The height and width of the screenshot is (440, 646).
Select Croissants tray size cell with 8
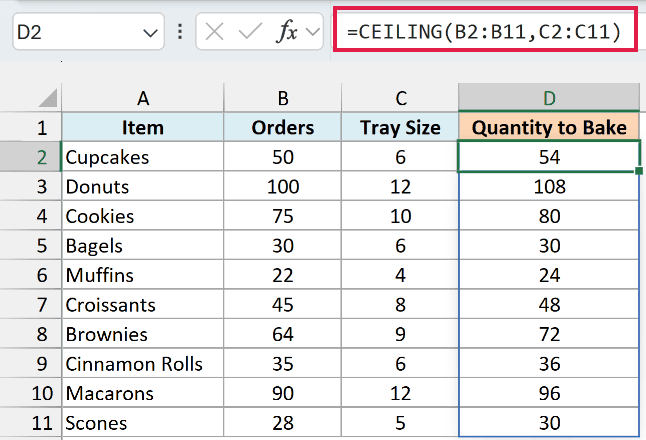[400, 304]
